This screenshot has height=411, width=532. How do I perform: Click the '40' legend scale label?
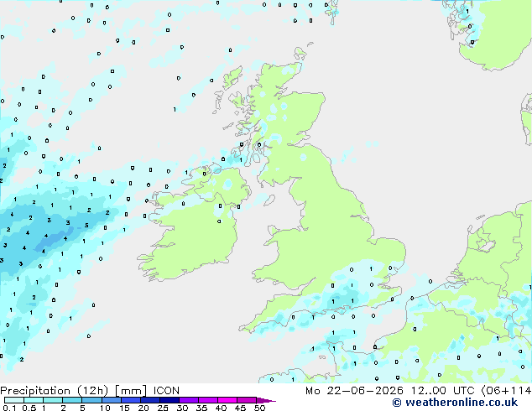click(222, 408)
